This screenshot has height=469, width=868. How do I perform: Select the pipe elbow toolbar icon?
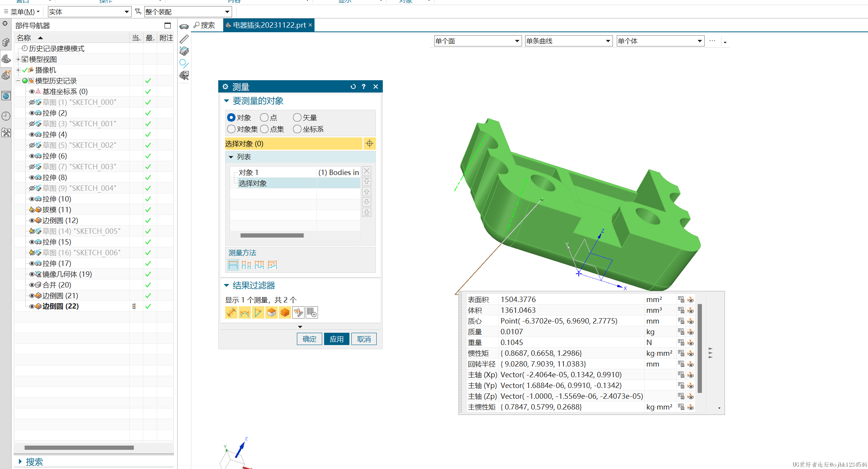184,26
